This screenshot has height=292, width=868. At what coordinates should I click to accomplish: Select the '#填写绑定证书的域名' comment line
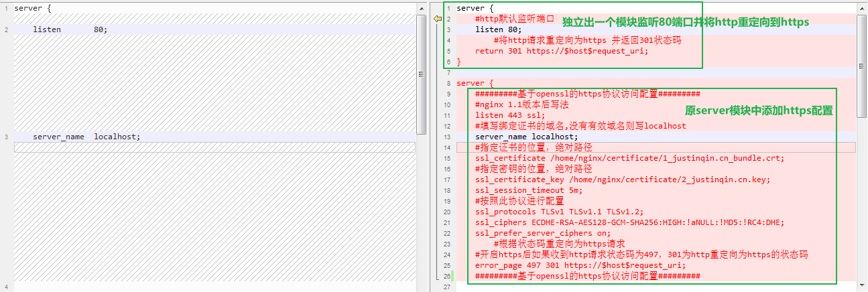[x=580, y=126]
